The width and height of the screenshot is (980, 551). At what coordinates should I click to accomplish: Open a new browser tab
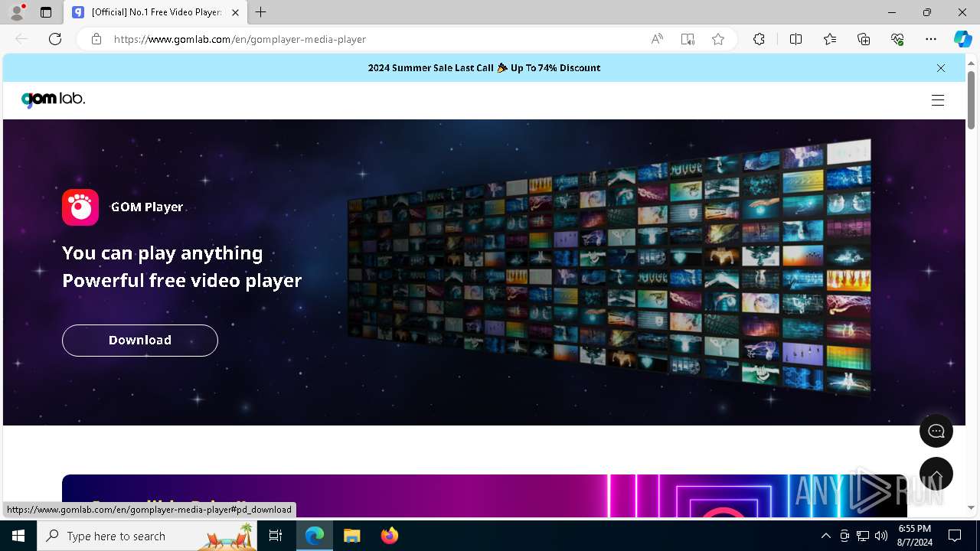[261, 12]
